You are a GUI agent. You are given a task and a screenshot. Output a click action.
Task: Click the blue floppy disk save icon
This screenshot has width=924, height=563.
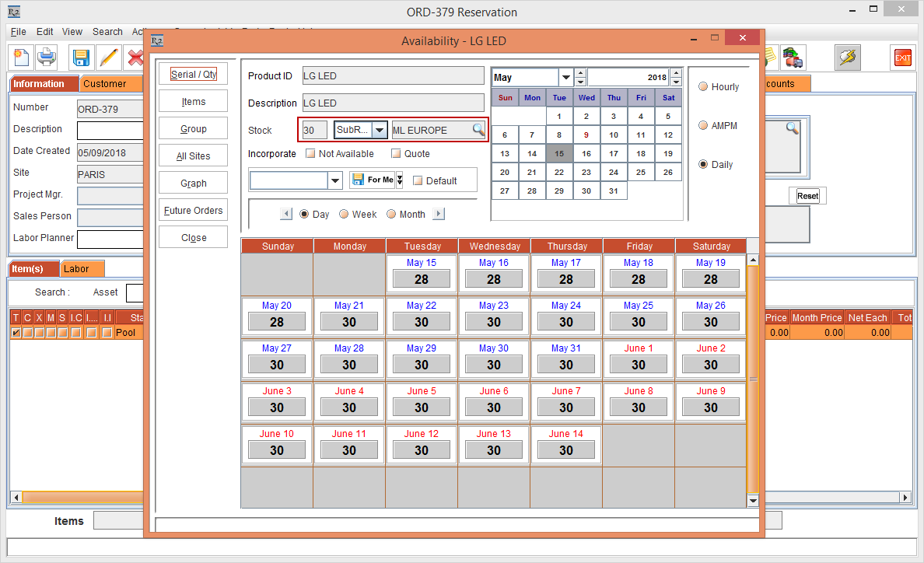[x=81, y=58]
